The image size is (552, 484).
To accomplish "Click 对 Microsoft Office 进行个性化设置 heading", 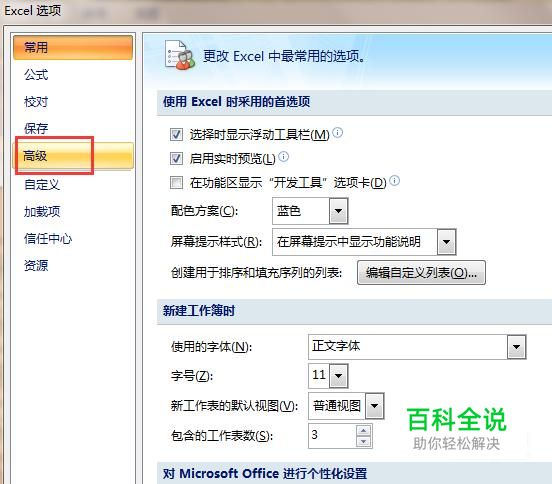I will pos(265,473).
